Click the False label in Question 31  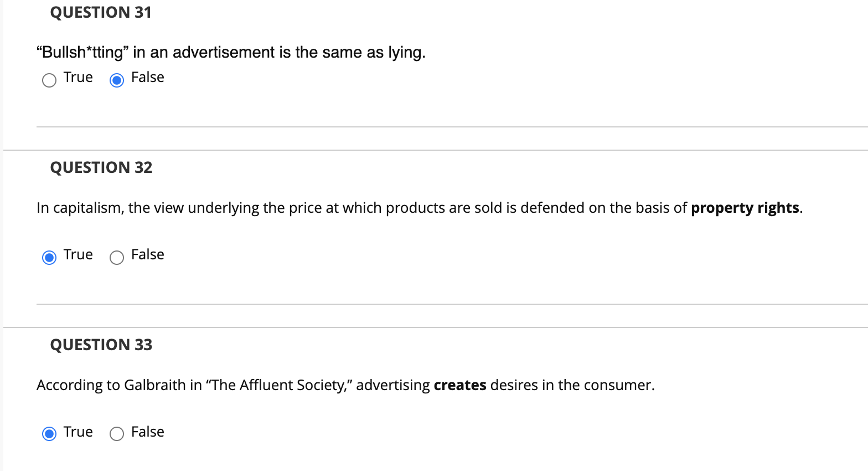147,77
